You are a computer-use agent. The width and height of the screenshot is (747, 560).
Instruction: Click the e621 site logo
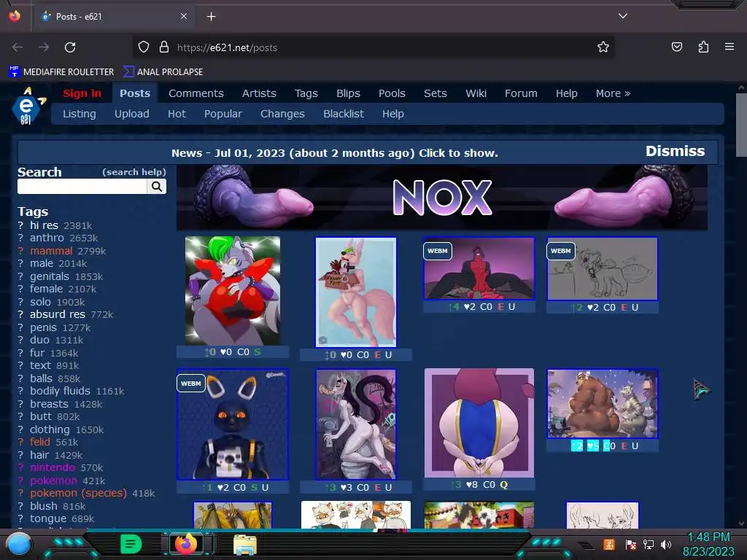click(x=28, y=106)
